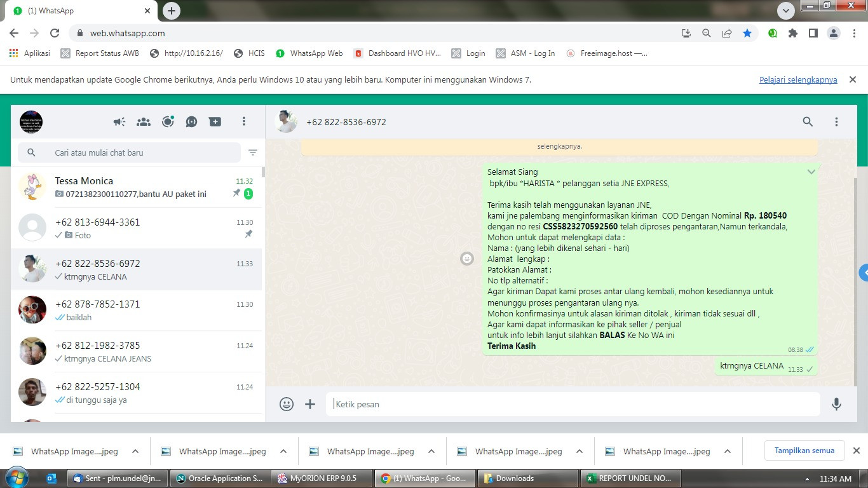
Task: Open the Dashboard HVO bookmark
Action: point(397,53)
